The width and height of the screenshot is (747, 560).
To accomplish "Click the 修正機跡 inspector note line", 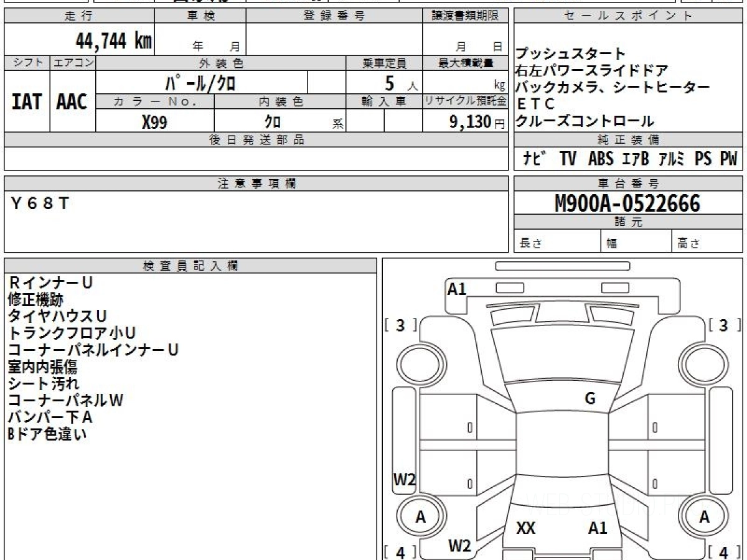I will click(35, 300).
